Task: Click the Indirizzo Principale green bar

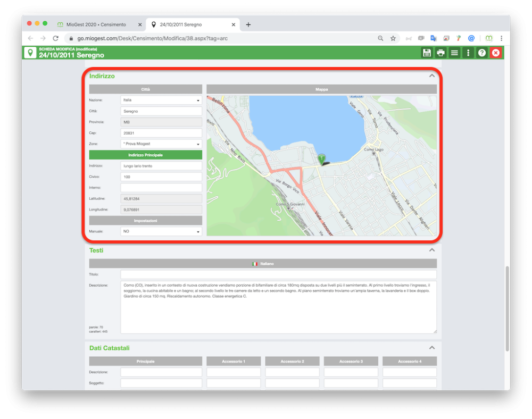Action: (x=146, y=155)
